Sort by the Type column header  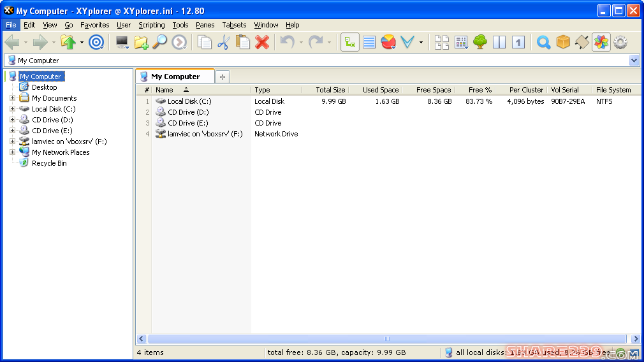click(x=276, y=90)
